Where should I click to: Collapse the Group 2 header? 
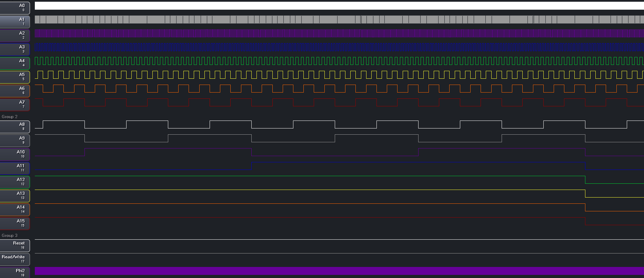[10, 117]
